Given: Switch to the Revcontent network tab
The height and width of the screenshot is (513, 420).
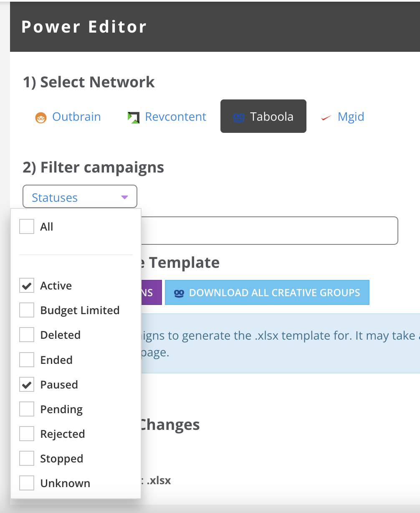Looking at the screenshot, I should 167,117.
